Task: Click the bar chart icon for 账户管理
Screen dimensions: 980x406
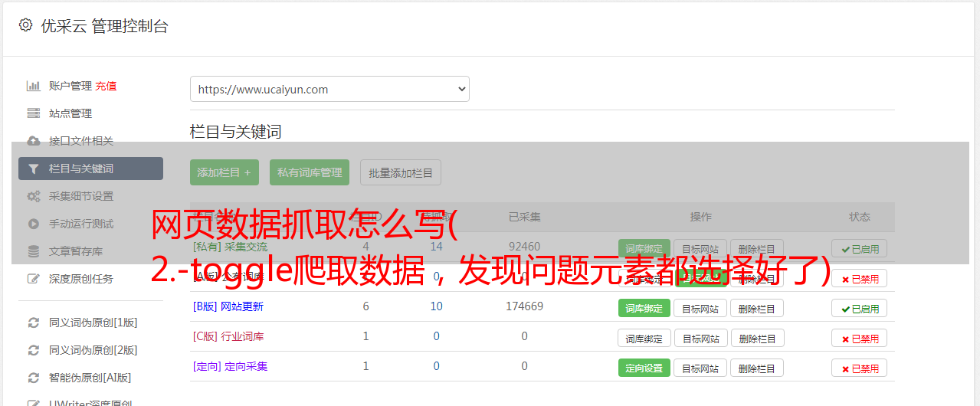Action: click(33, 86)
